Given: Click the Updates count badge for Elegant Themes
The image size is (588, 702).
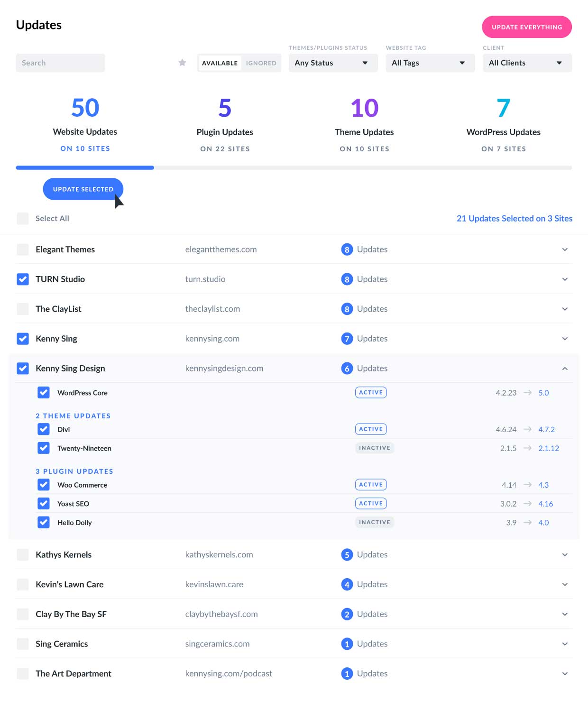Looking at the screenshot, I should coord(347,249).
